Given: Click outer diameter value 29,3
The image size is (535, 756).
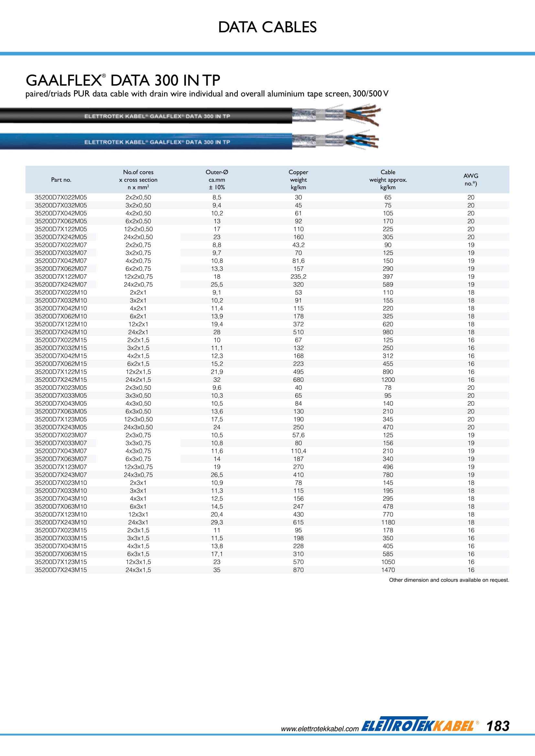Looking at the screenshot, I should point(217,522).
